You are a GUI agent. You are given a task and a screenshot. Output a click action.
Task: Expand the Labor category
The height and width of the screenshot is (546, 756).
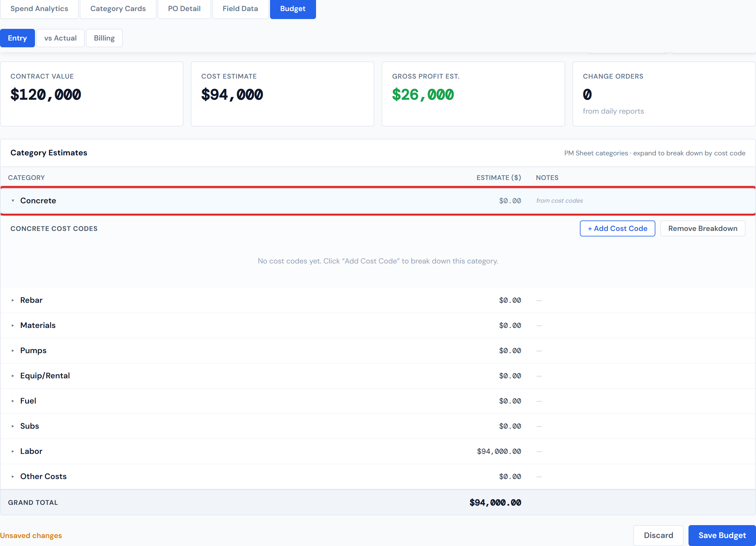(13, 451)
